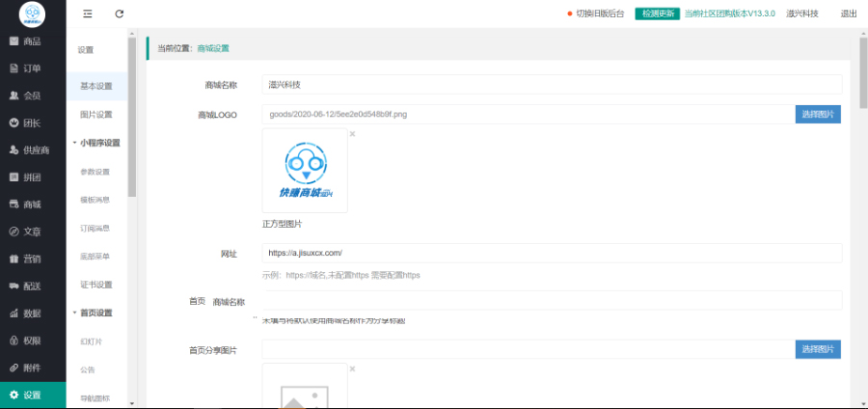The width and height of the screenshot is (868, 409).
Task: Open the 配送 delivery truck icon
Action: 14,286
